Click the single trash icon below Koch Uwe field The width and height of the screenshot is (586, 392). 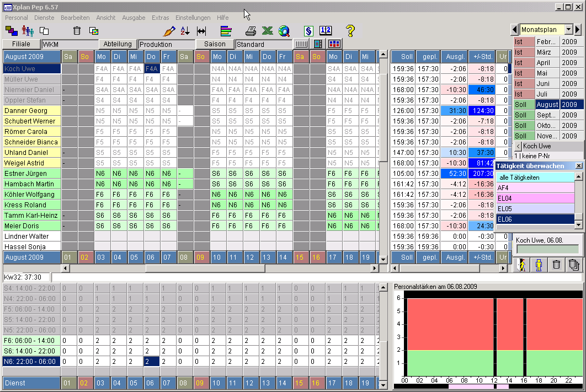[556, 265]
